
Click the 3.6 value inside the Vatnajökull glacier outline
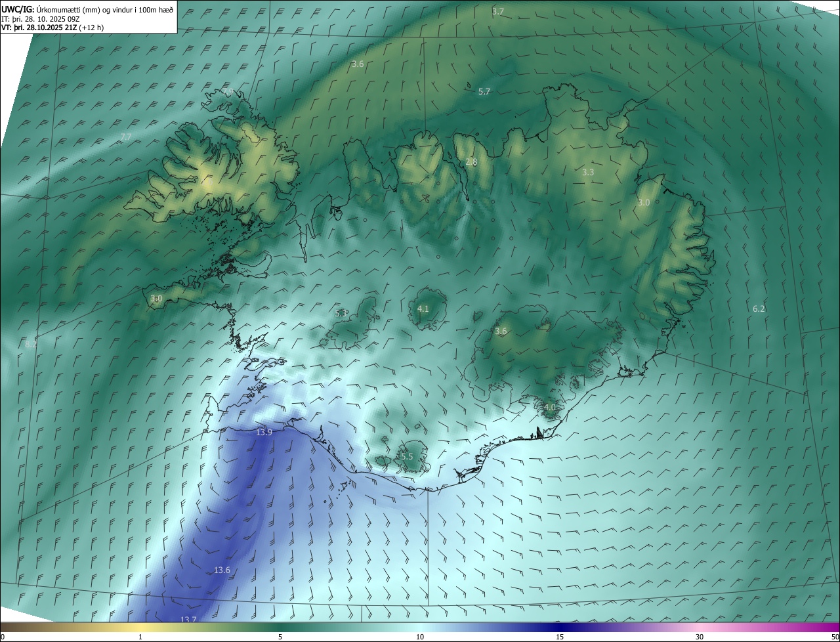(501, 332)
